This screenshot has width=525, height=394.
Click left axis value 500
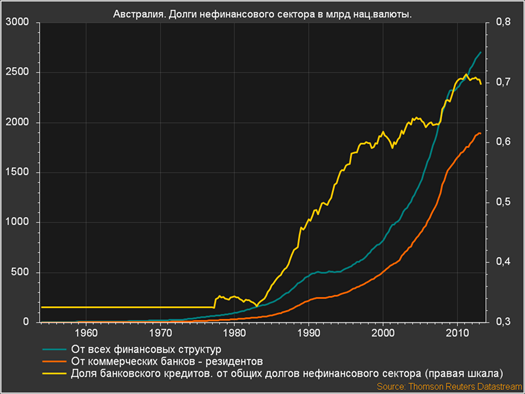pyautogui.click(x=20, y=271)
